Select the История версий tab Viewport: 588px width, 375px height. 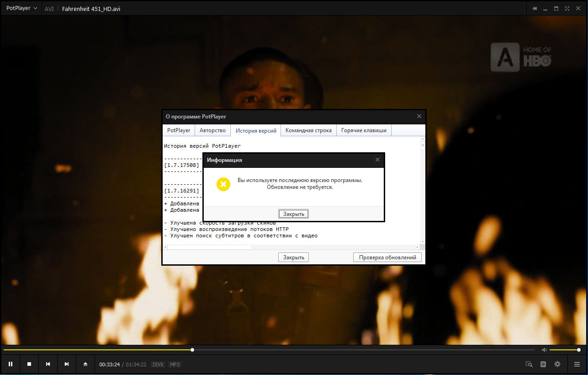(256, 131)
